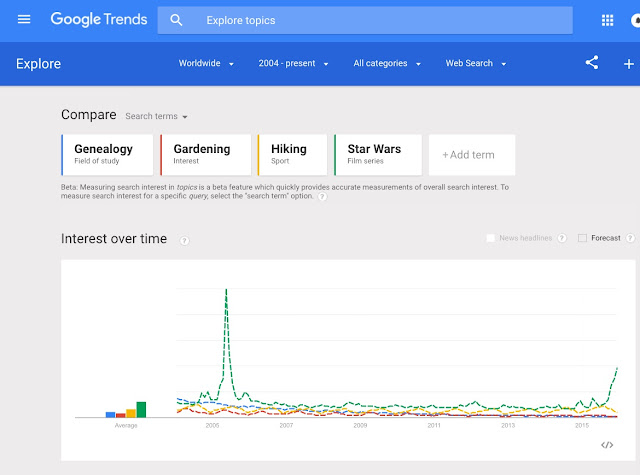The height and width of the screenshot is (475, 640).
Task: Open the Worldwide region dropdown
Action: pos(206,63)
